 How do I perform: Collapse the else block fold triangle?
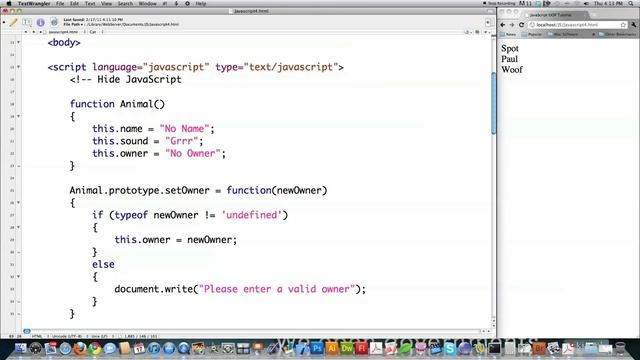click(x=18, y=277)
